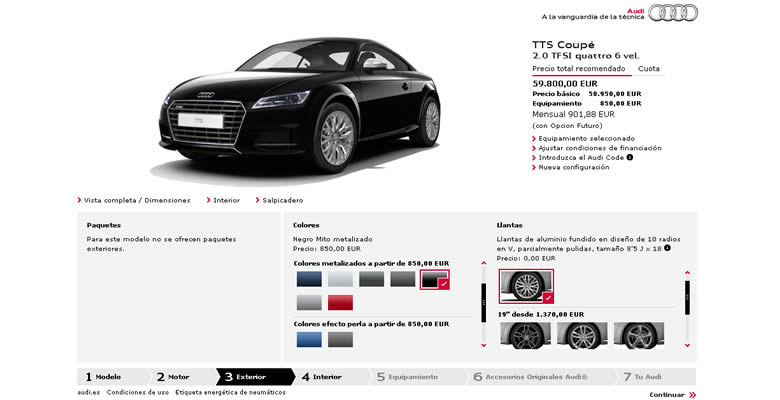Click the wheels panel scrollbar handle
This screenshot has height=400, width=780.
[x=687, y=298]
